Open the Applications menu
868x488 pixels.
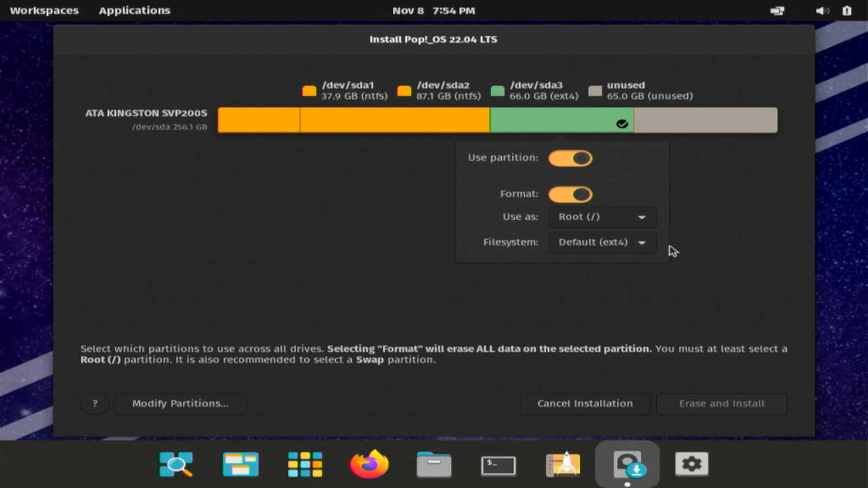pyautogui.click(x=135, y=11)
